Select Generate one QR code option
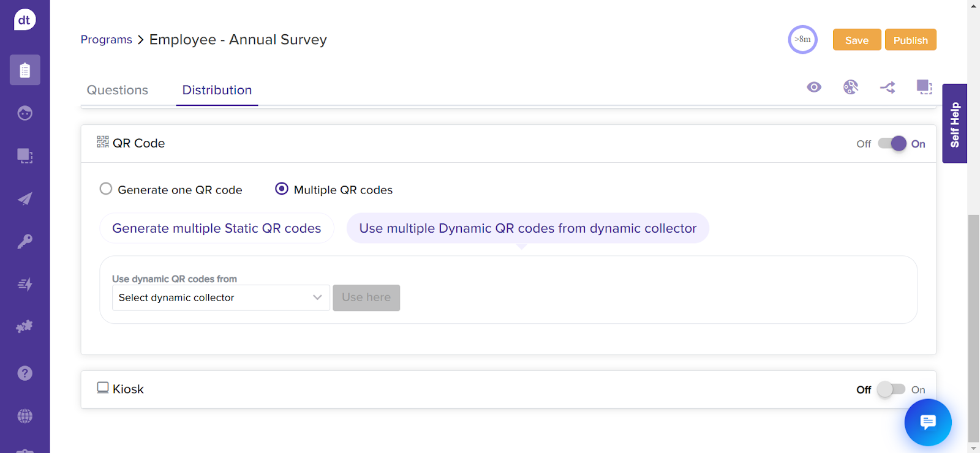Screen dimensions: 980x453 click(x=106, y=189)
